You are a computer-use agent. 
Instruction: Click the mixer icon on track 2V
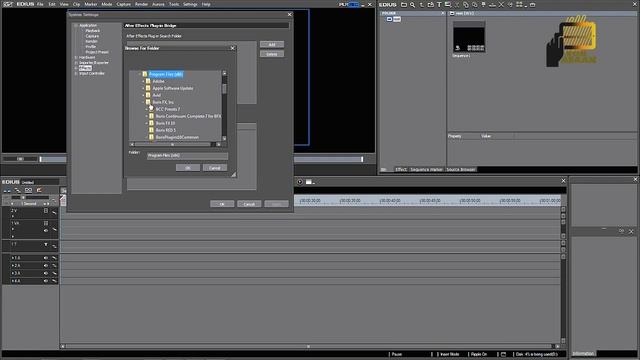point(54,212)
